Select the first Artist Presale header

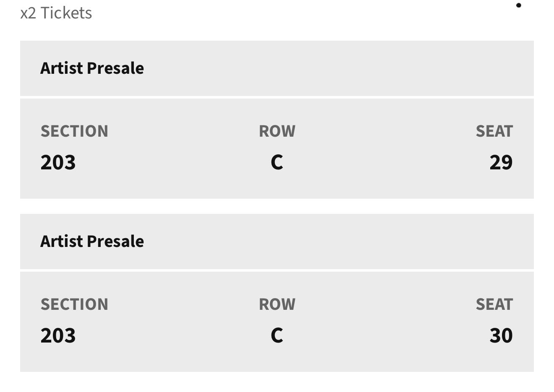click(x=277, y=68)
